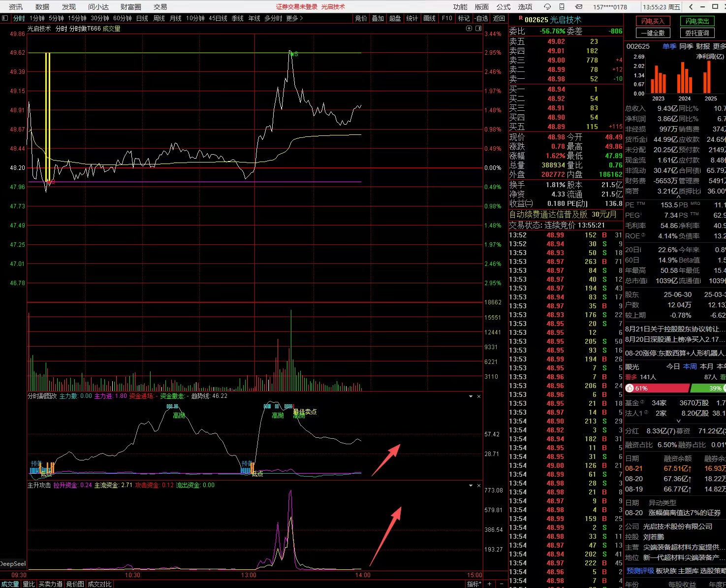Open the 8月21日 控股股东协议转让 news link
726x588 pixels.
coord(675,329)
